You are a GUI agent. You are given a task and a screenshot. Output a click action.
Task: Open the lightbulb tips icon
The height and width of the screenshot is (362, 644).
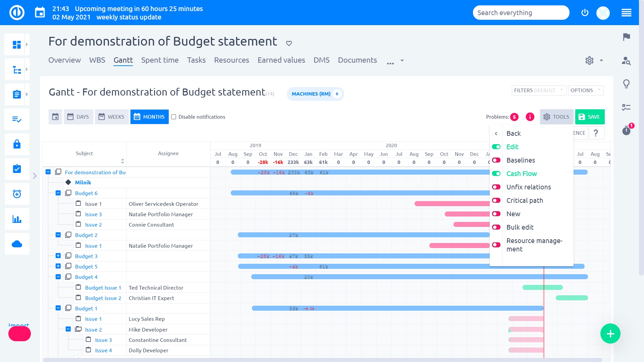[x=626, y=83]
